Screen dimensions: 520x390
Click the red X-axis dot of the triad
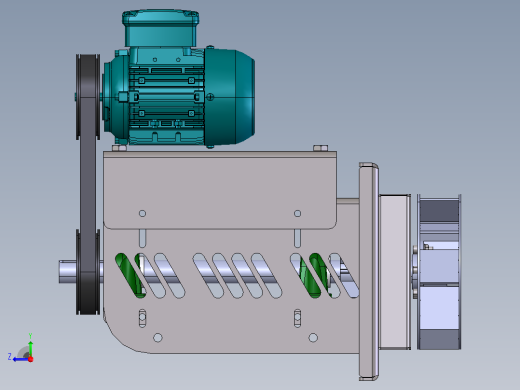click(x=31, y=359)
